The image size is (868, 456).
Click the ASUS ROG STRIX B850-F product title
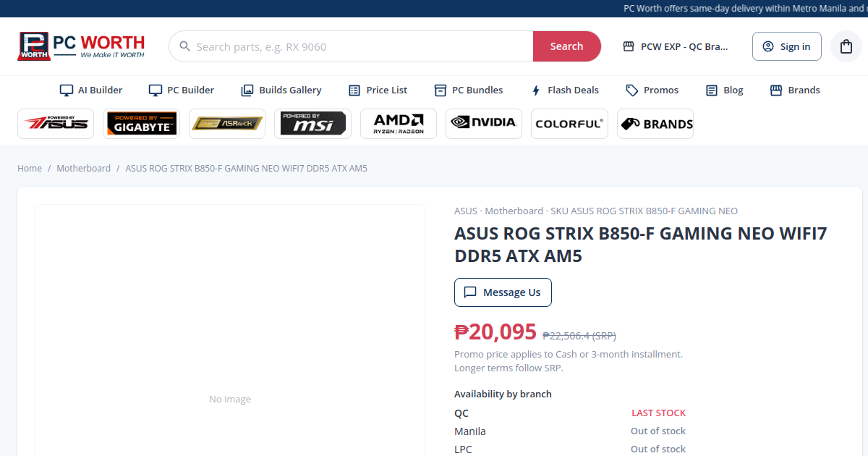coord(640,245)
